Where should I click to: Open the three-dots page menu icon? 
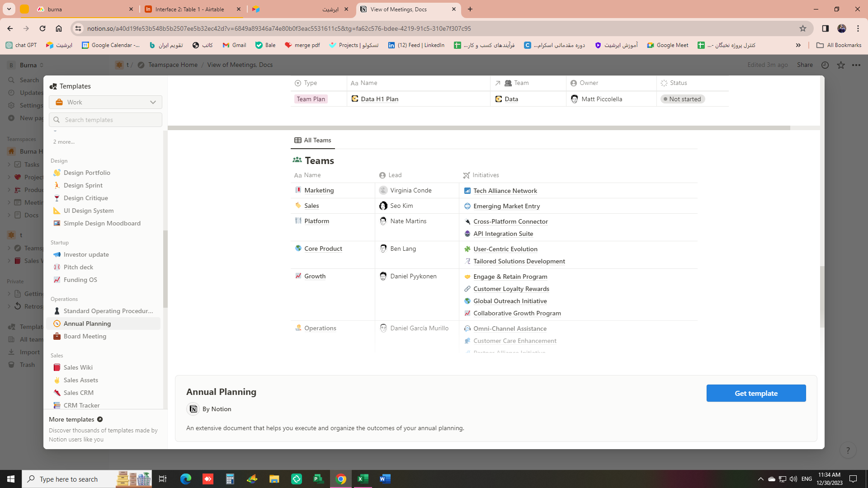(x=856, y=65)
